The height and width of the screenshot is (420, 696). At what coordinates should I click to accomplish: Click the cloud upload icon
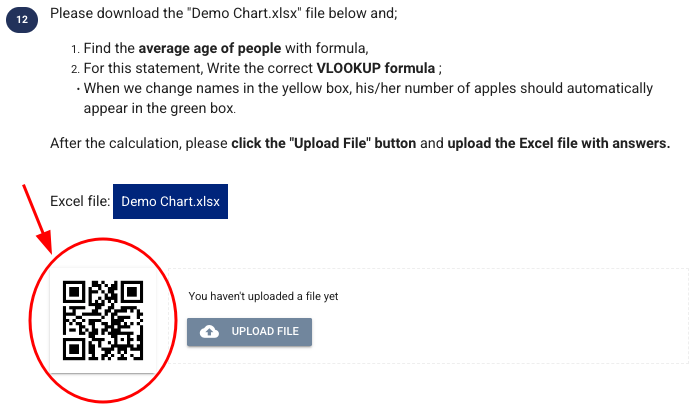[210, 332]
